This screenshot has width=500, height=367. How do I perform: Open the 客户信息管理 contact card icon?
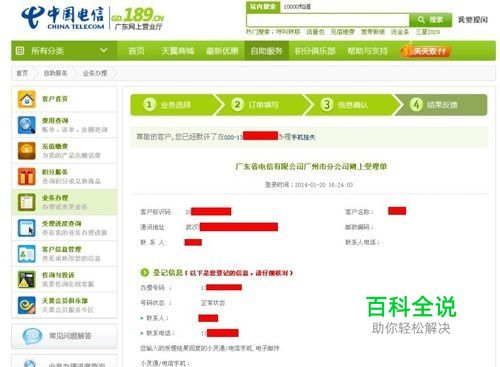click(27, 253)
